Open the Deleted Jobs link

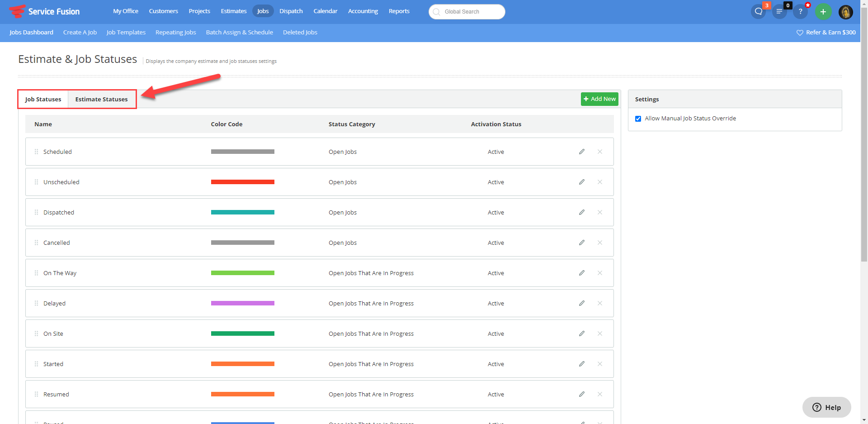[300, 33]
